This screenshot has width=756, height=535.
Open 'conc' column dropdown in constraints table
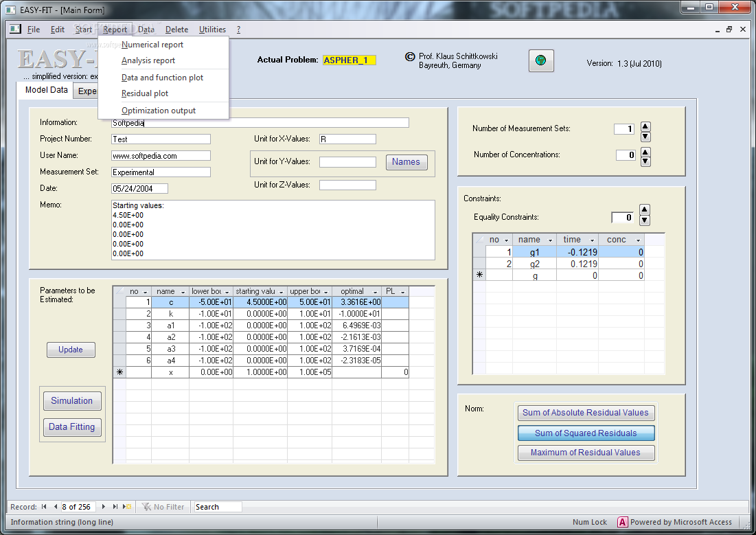tap(638, 240)
